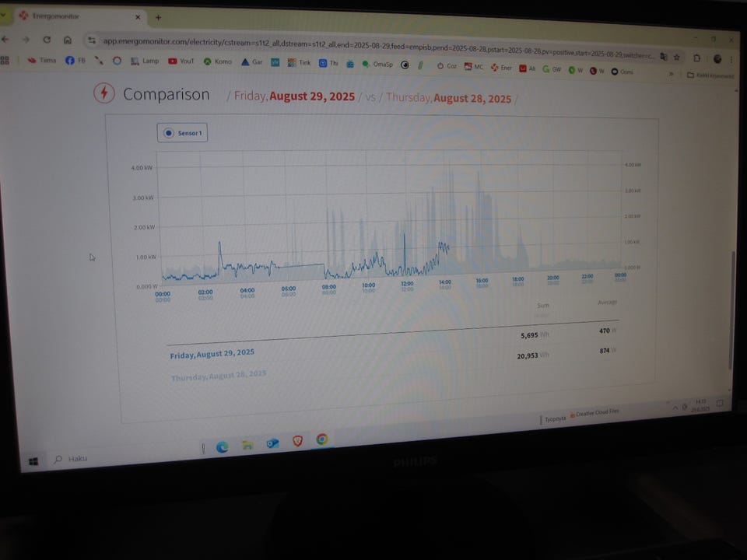Open the Gar bookmark
This screenshot has height=560, width=747.
252,62
